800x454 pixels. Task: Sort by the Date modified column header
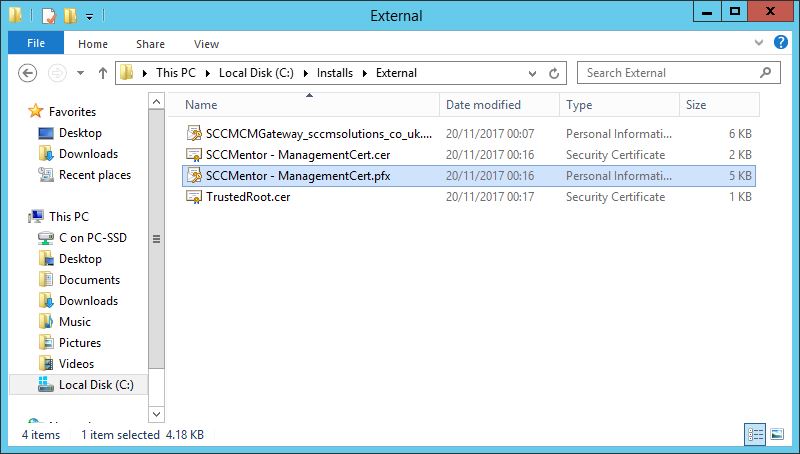point(483,105)
